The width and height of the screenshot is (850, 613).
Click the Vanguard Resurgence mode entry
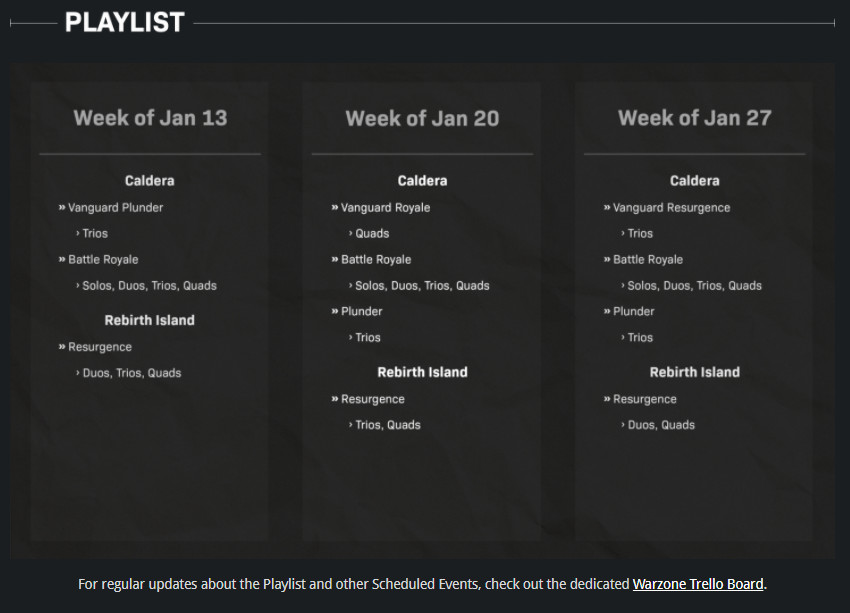coord(671,208)
